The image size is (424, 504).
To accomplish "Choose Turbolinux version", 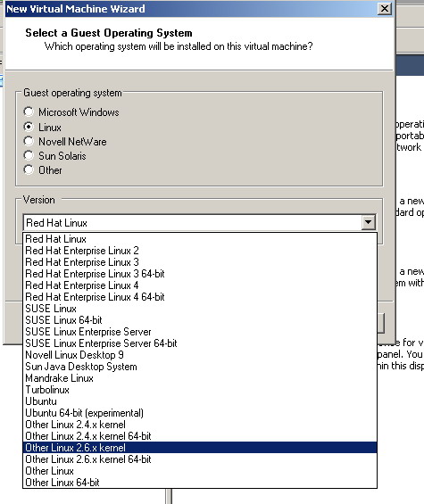I will pos(200,390).
